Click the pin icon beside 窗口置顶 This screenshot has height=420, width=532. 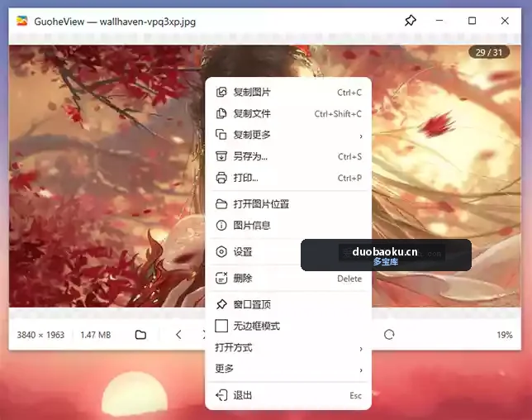[x=221, y=304]
